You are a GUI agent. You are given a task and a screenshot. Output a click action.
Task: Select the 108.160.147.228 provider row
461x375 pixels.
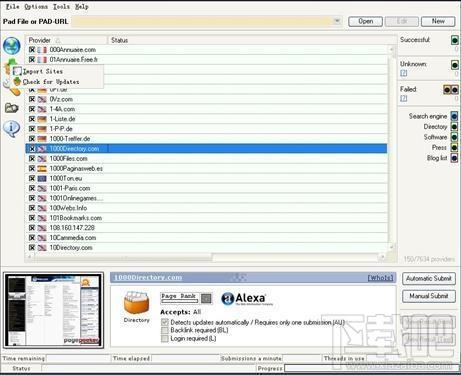[206, 228]
